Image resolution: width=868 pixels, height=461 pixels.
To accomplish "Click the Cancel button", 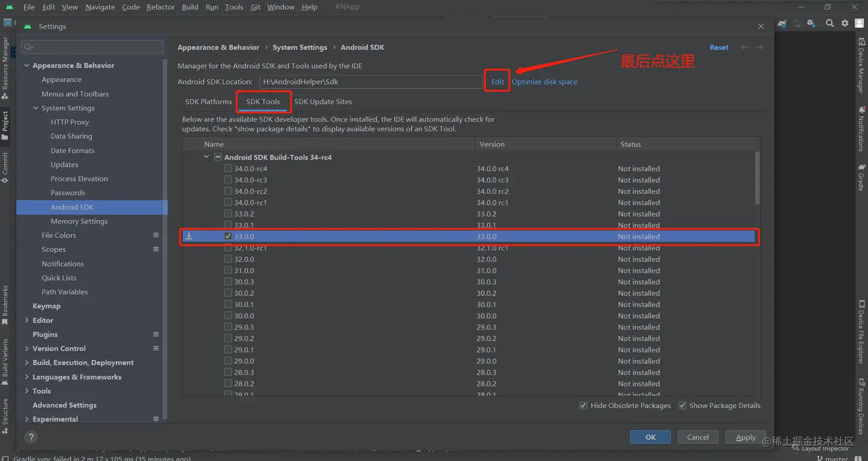I will coord(698,437).
